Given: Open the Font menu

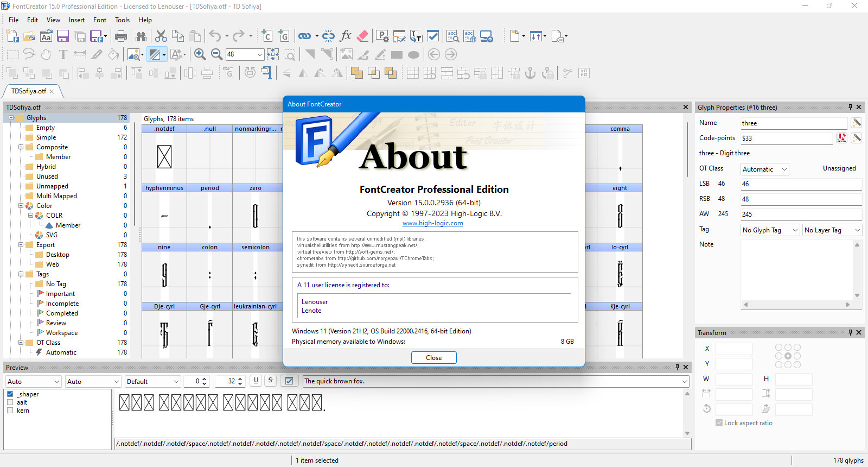Looking at the screenshot, I should click(100, 20).
